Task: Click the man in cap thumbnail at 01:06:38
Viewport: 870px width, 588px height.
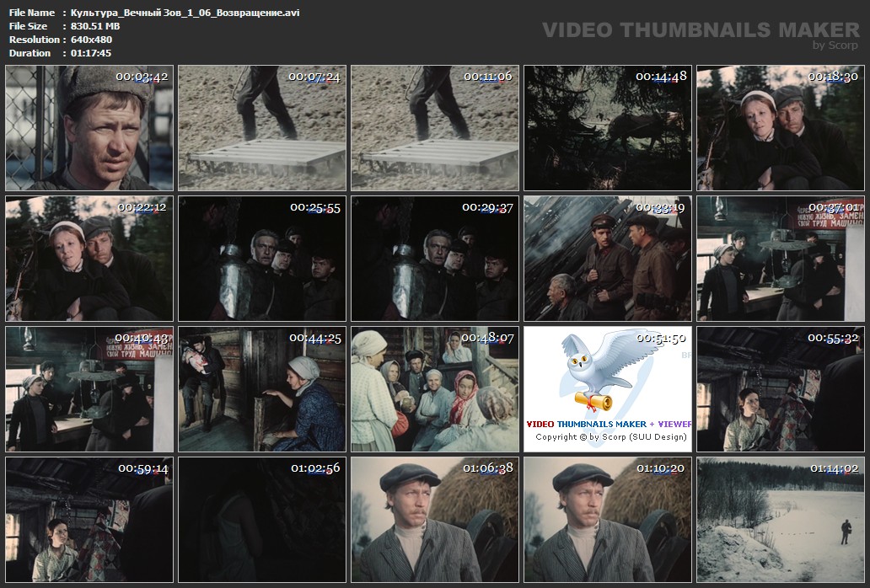Action: pos(435,520)
